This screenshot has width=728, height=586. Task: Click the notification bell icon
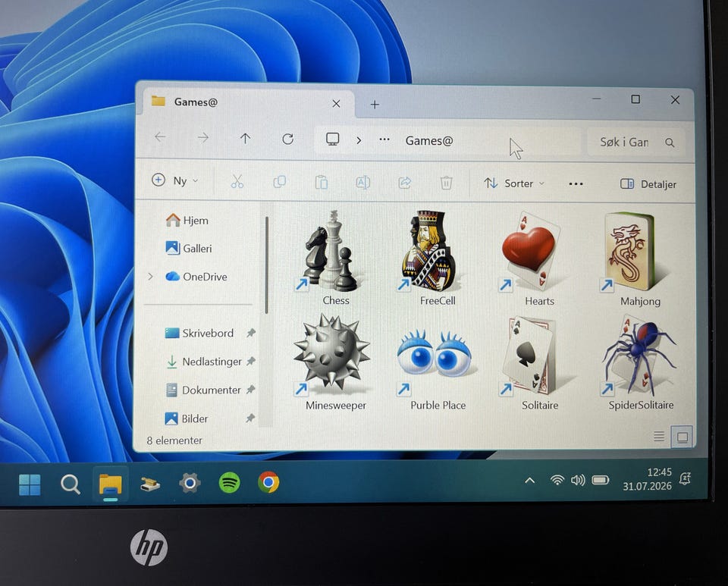[685, 478]
